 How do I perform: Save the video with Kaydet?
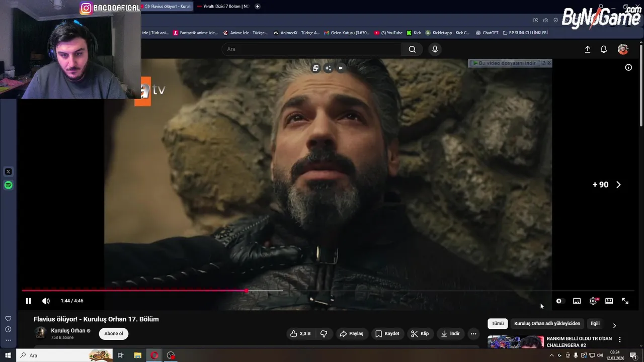tap(387, 333)
